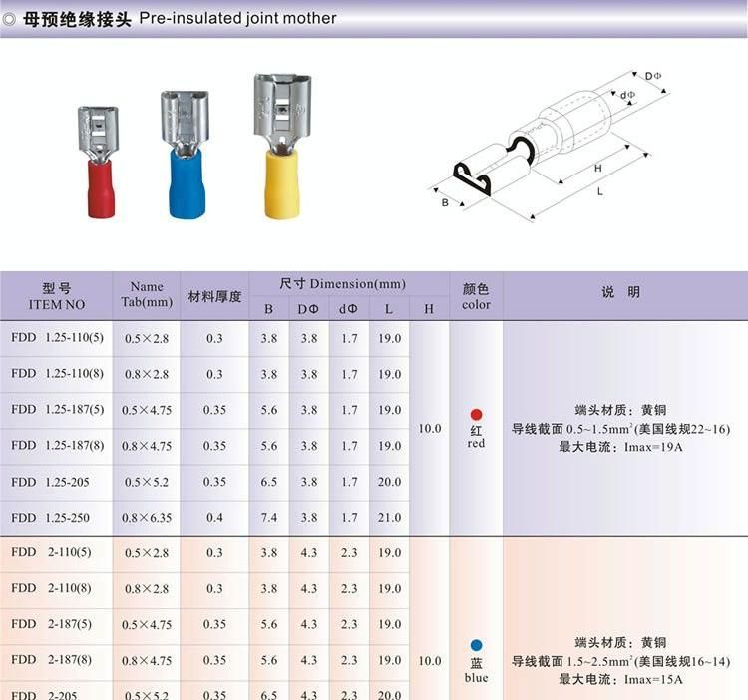
Task: Select item 'FDD 2-187(8)'
Action: pos(51,660)
